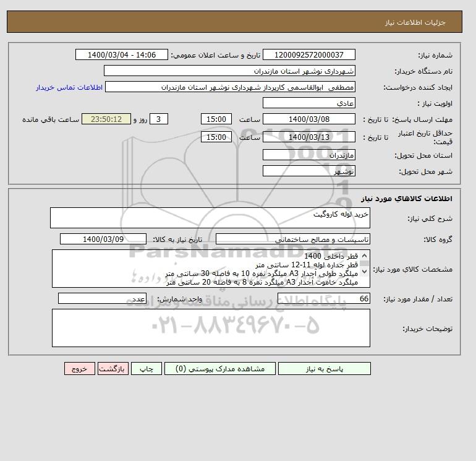Select line میلگرد خاموت آجدار A3 نمره 8

pyautogui.click(x=262, y=282)
